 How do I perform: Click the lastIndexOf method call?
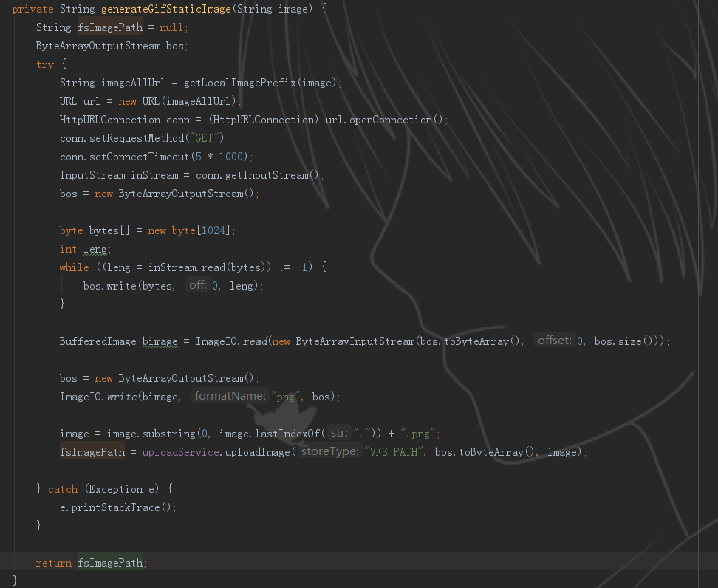(x=287, y=434)
